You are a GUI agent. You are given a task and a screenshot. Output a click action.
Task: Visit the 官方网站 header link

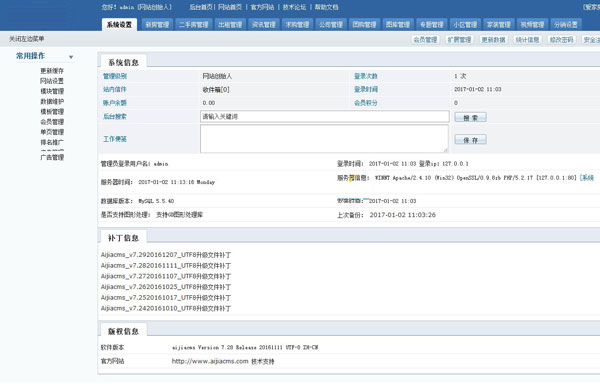click(262, 7)
